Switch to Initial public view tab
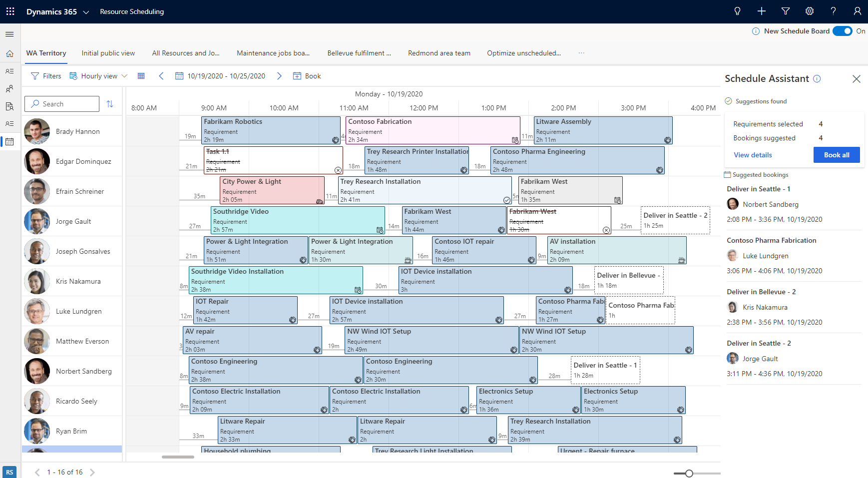The width and height of the screenshot is (868, 478). tap(108, 53)
